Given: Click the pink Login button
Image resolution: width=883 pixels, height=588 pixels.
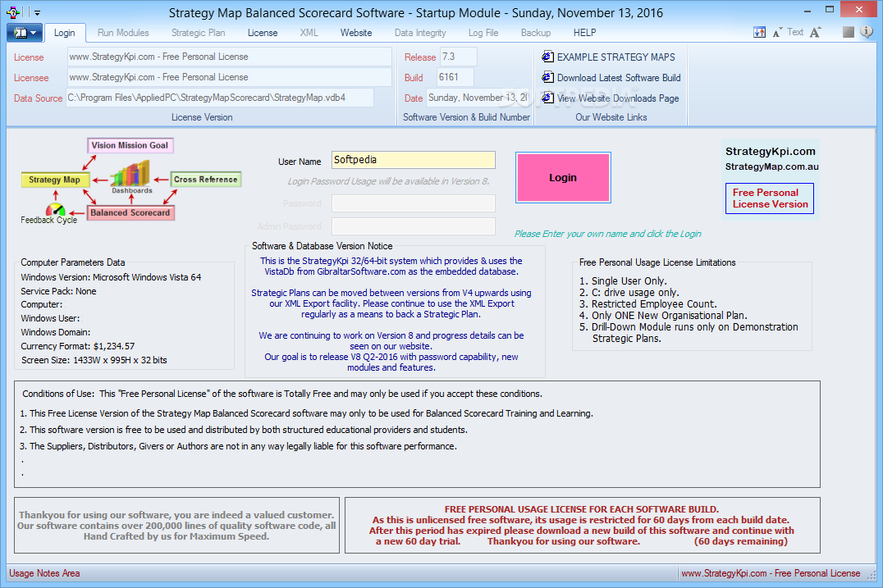Looking at the screenshot, I should pos(563,177).
